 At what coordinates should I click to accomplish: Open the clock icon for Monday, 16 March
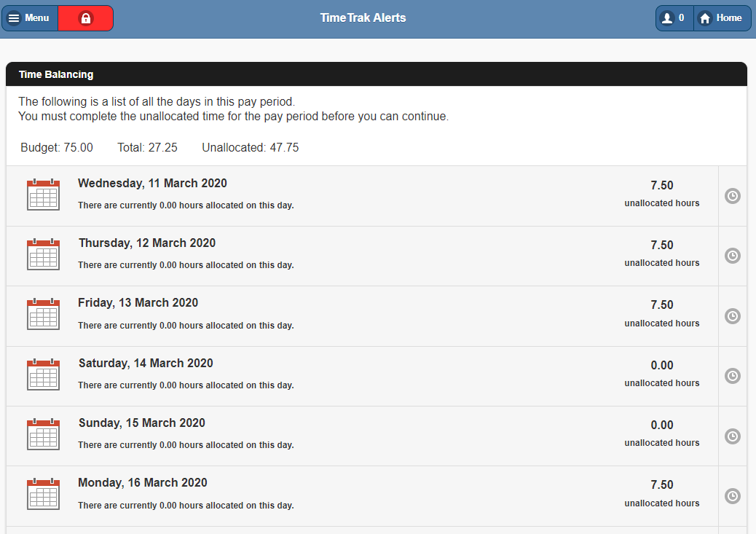click(733, 496)
